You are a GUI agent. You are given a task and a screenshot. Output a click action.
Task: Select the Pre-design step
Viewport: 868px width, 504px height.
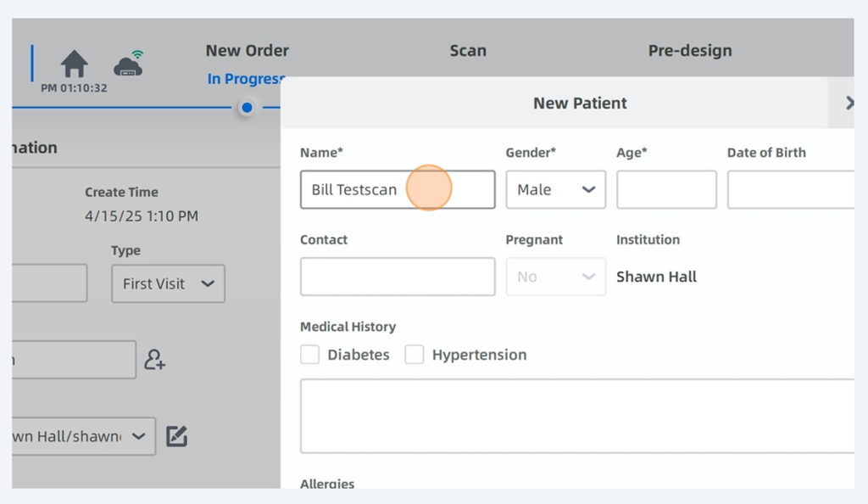tap(689, 51)
